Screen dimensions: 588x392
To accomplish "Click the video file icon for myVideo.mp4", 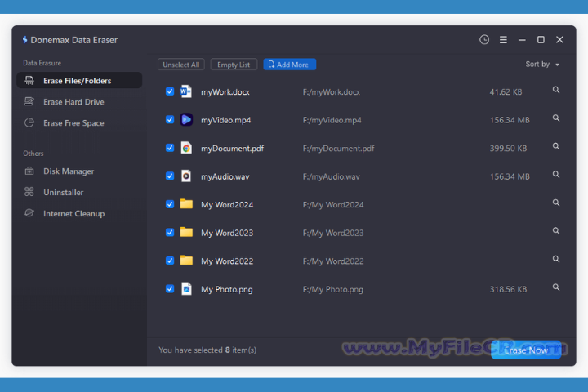I will click(x=186, y=120).
